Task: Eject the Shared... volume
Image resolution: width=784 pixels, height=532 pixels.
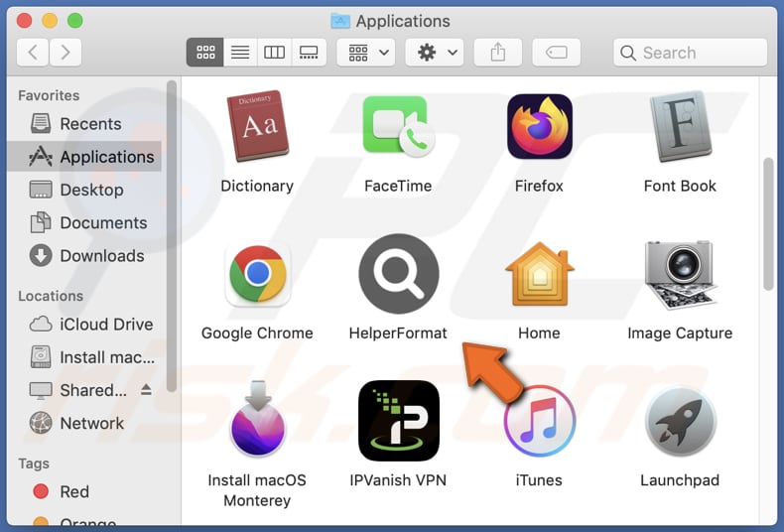Action: pyautogui.click(x=146, y=389)
